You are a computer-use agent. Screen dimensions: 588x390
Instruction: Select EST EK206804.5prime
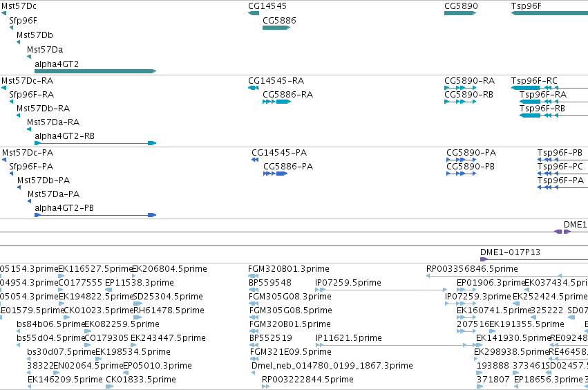coord(169,269)
